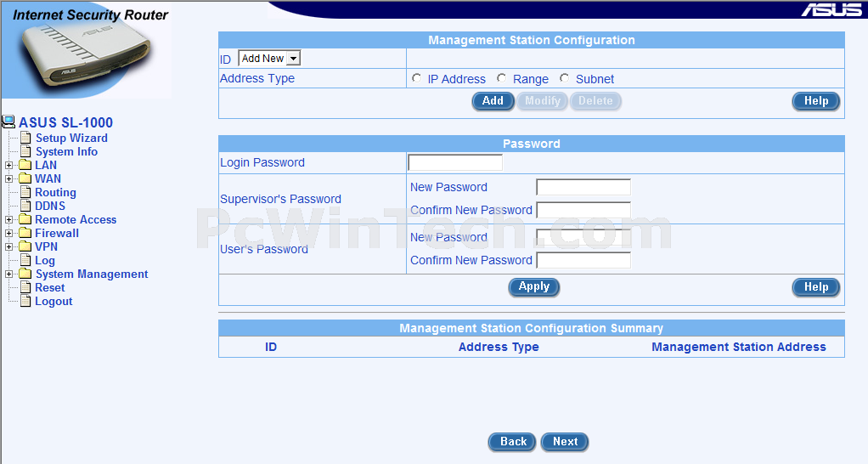The image size is (868, 464).
Task: Click the ASUS logo in the header
Action: [831, 10]
